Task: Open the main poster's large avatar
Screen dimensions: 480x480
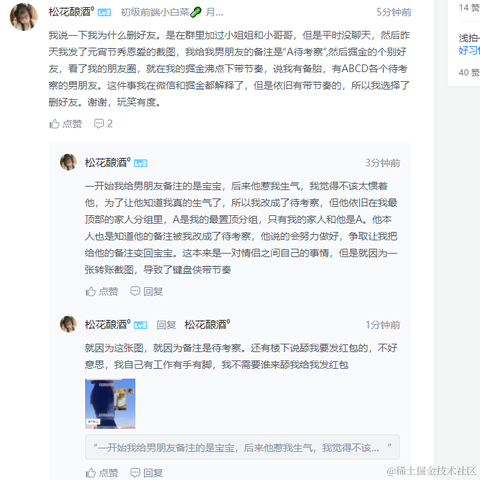Action: pyautogui.click(x=24, y=17)
